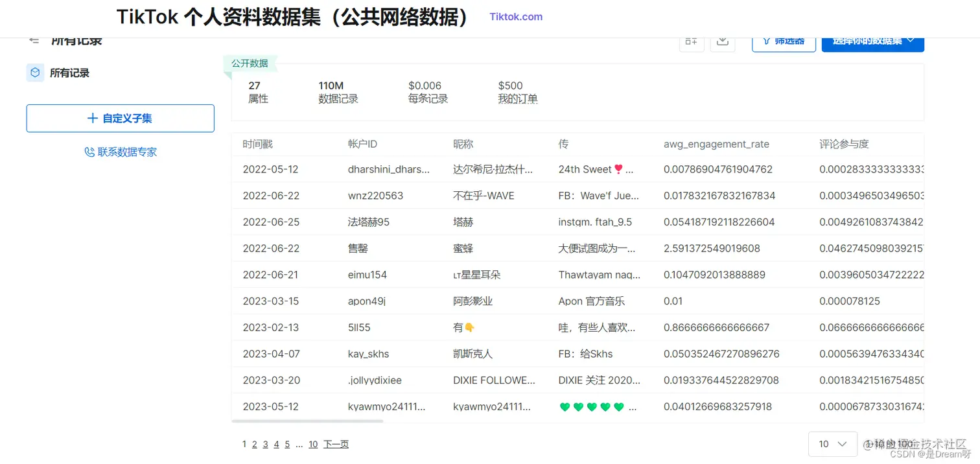
Task: Click the cube icon beside 所有记录
Action: tap(35, 73)
